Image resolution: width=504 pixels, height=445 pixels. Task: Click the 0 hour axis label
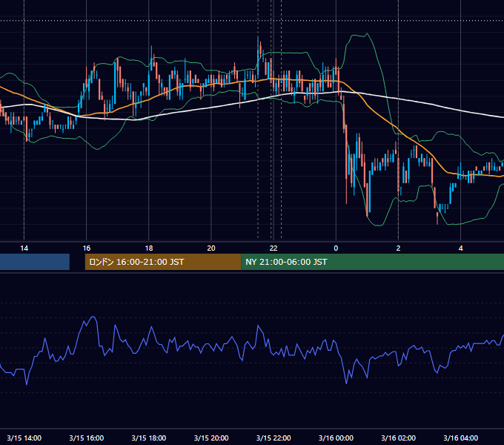336,248
